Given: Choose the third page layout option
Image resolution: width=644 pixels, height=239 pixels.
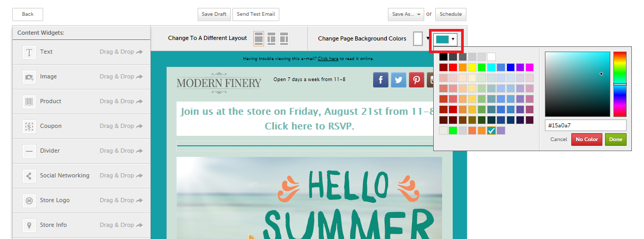Looking at the screenshot, I should [x=284, y=38].
